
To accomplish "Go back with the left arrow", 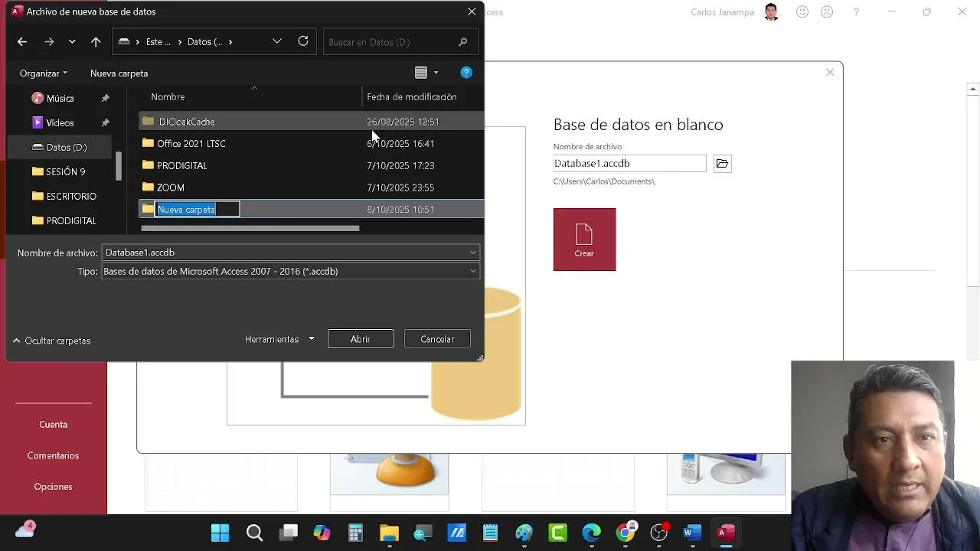I will pyautogui.click(x=22, y=42).
